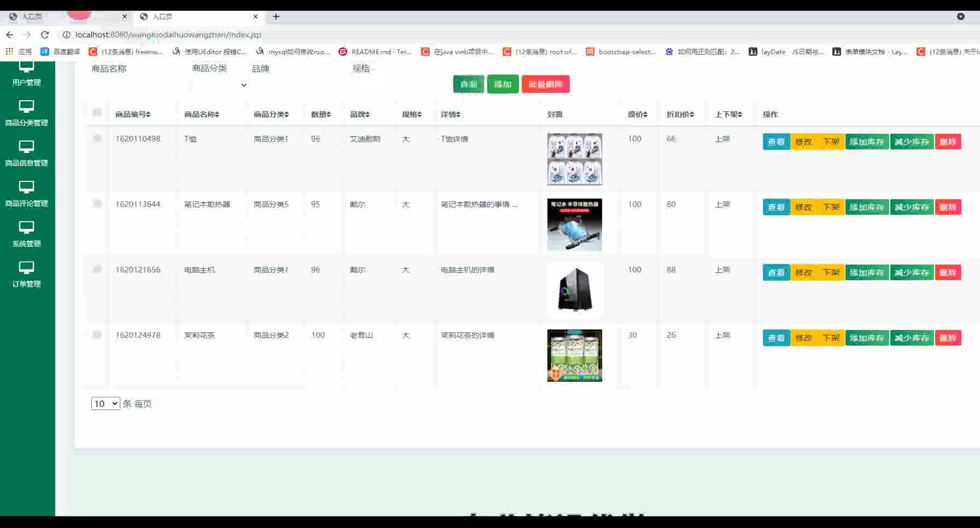Click the 电脑主机 cover thumbnail image
The height and width of the screenshot is (528, 980).
click(574, 290)
